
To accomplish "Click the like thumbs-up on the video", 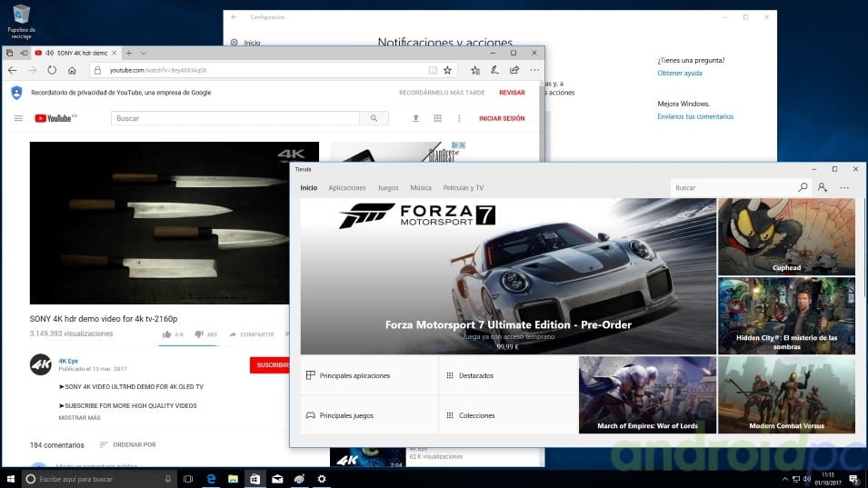I will click(167, 334).
